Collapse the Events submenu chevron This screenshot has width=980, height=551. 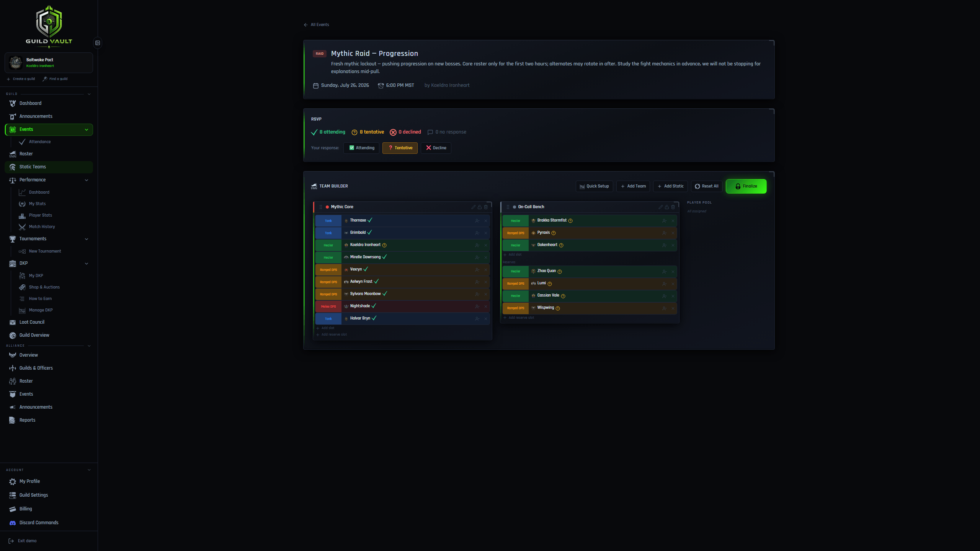tap(87, 130)
